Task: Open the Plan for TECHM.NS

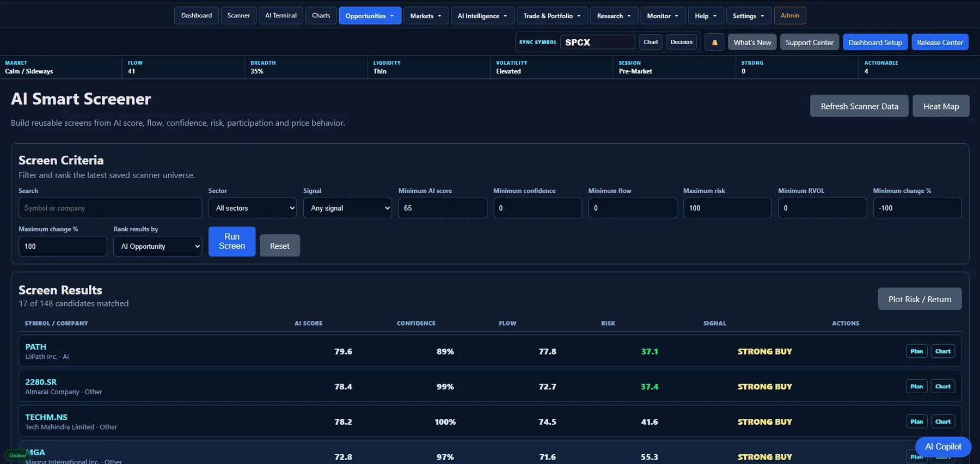Action: click(x=917, y=422)
